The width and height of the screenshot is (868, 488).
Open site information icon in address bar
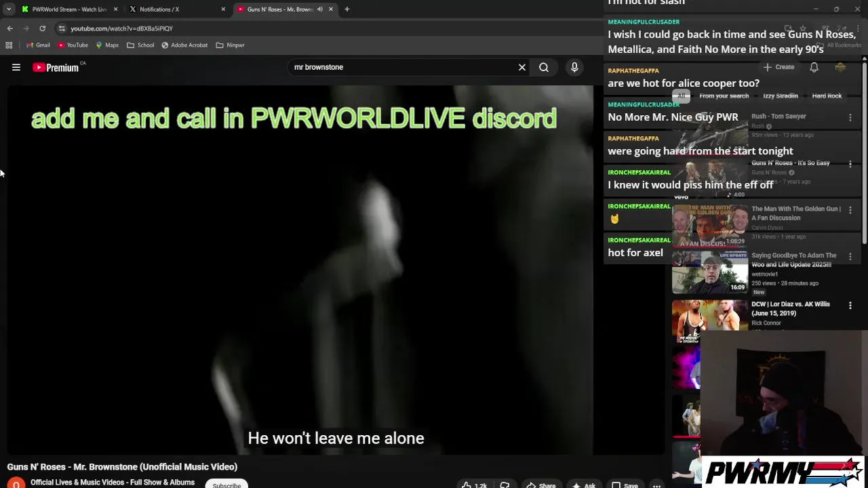61,28
